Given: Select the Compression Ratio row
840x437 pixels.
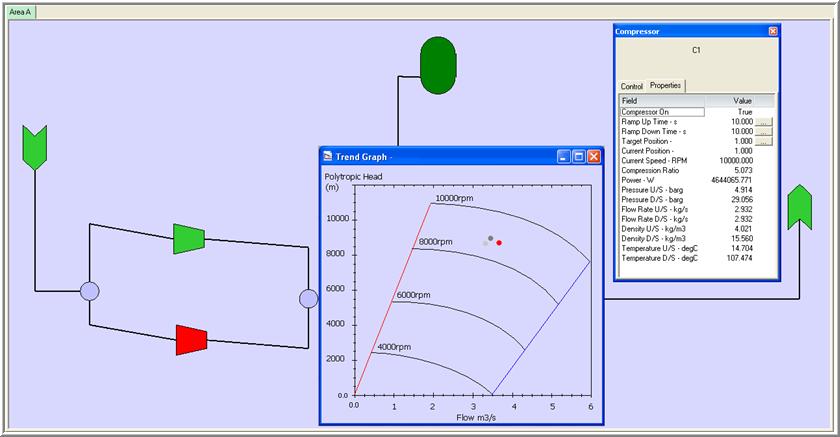Looking at the screenshot, I should pyautogui.click(x=697, y=170).
